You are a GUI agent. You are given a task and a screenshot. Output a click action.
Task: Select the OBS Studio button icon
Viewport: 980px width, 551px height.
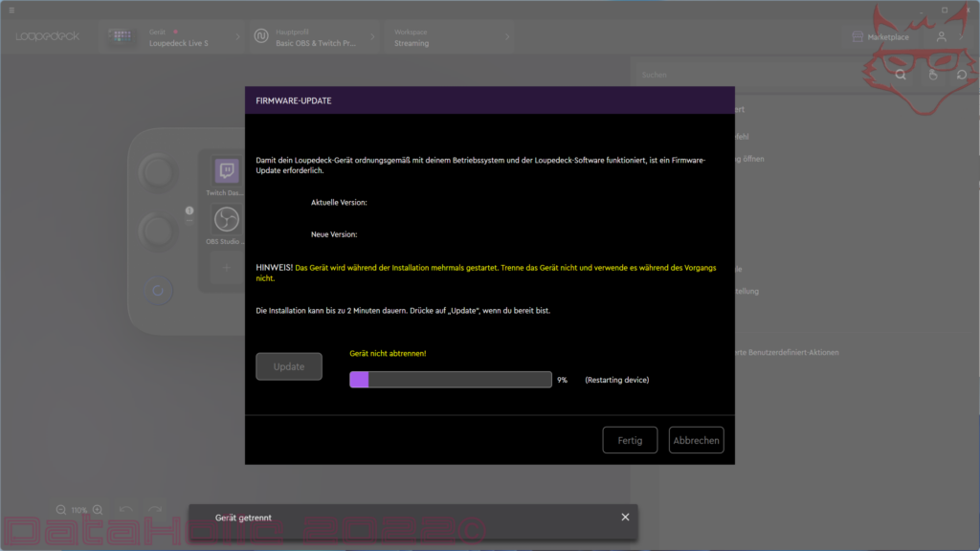[226, 219]
